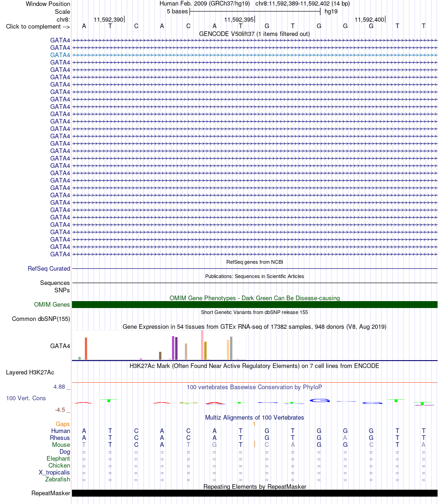Viewport: 438px width, 504px height.
Task: Open the GTEx 'Gene Expression in 54 tissues' title
Action: [254, 326]
